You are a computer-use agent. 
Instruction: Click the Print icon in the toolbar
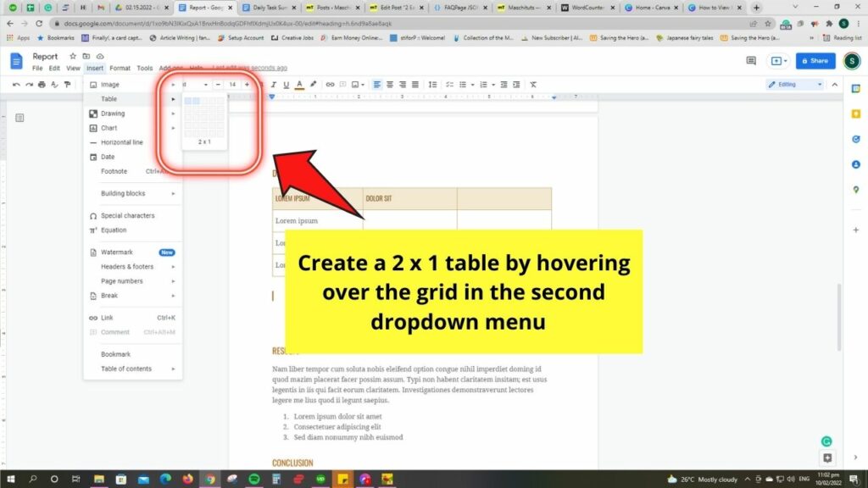[41, 84]
